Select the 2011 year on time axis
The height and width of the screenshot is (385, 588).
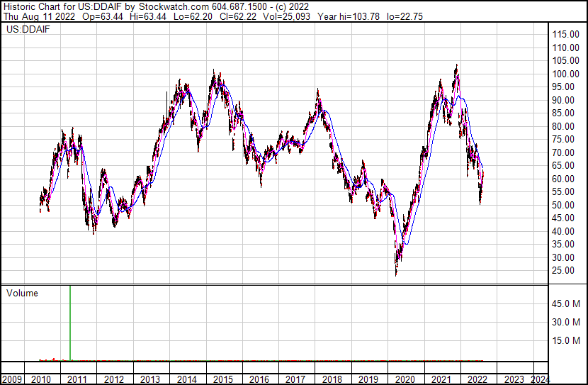pos(78,379)
